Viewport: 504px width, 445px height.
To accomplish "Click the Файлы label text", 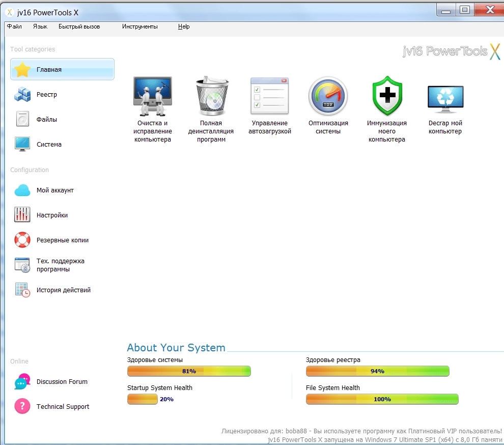I will point(47,120).
